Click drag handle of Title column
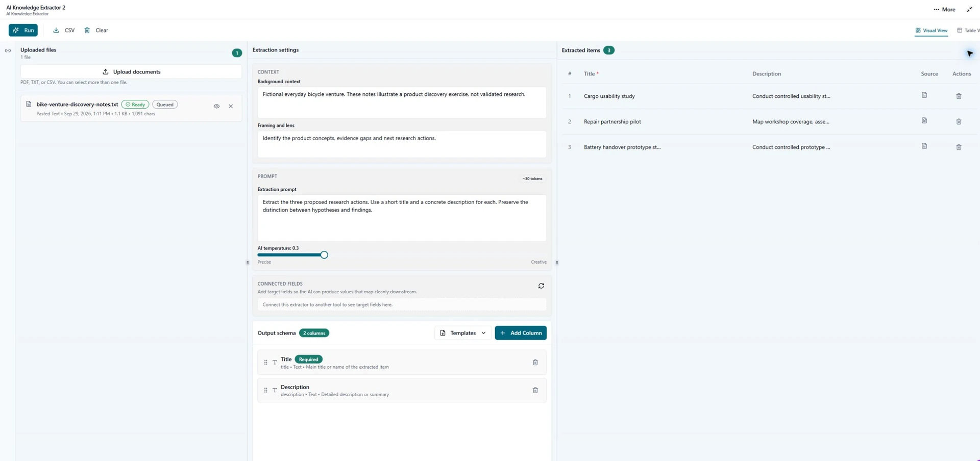This screenshot has height=461, width=980. click(265, 363)
